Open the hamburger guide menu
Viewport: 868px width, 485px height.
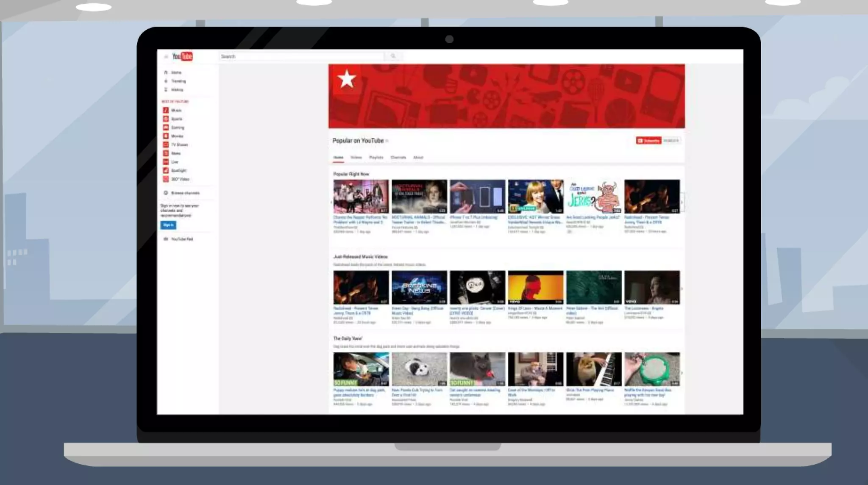point(166,56)
